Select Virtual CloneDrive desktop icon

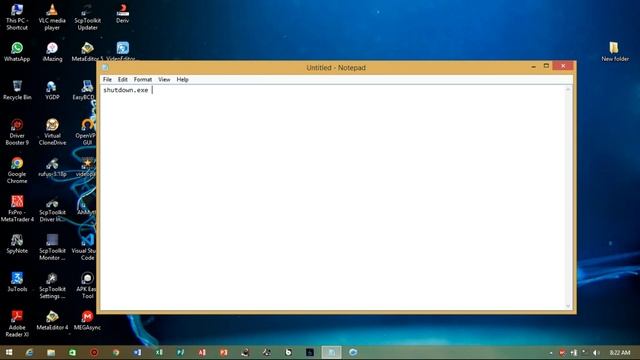pos(52,132)
